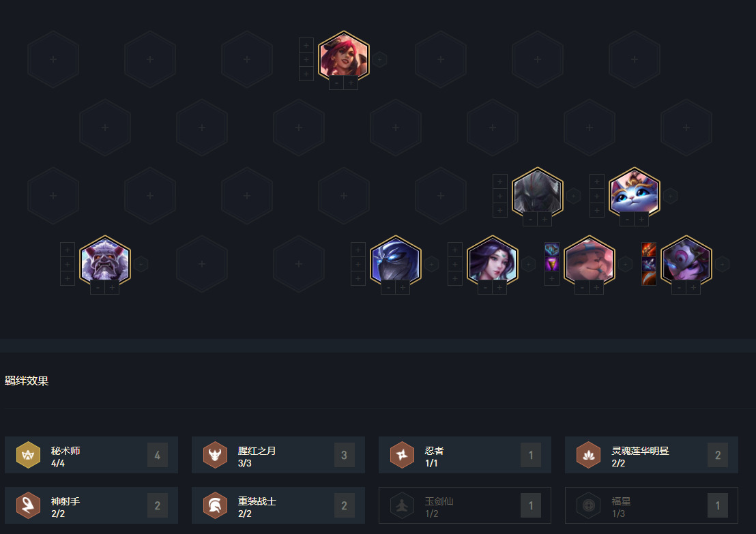Screen dimensions: 756x534
Task: Click the red-haired champion in top row
Action: coord(344,57)
